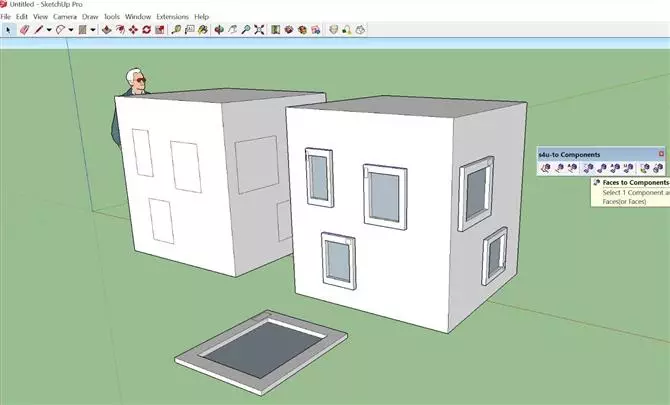The image size is (670, 405).
Task: Choose the Text label tool
Action: tap(189, 30)
